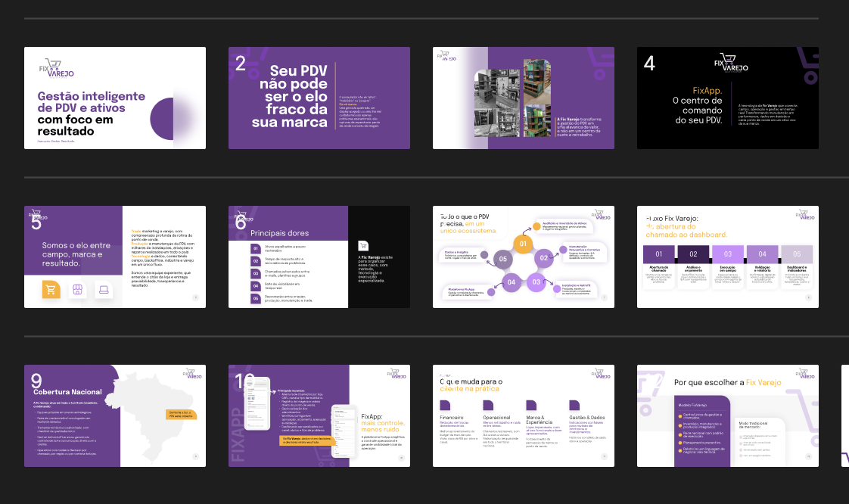Screen dimensions: 849x504
Task: Open the 'Tudo o que o PDV precisa' ecosystem slide
Action: (x=523, y=257)
